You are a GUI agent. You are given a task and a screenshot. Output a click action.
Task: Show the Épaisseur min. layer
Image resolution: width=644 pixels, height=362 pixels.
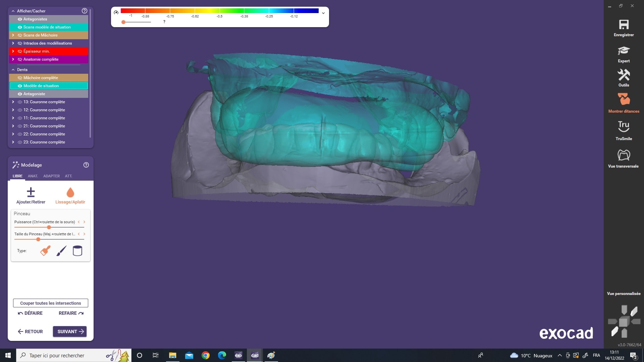click(20, 51)
